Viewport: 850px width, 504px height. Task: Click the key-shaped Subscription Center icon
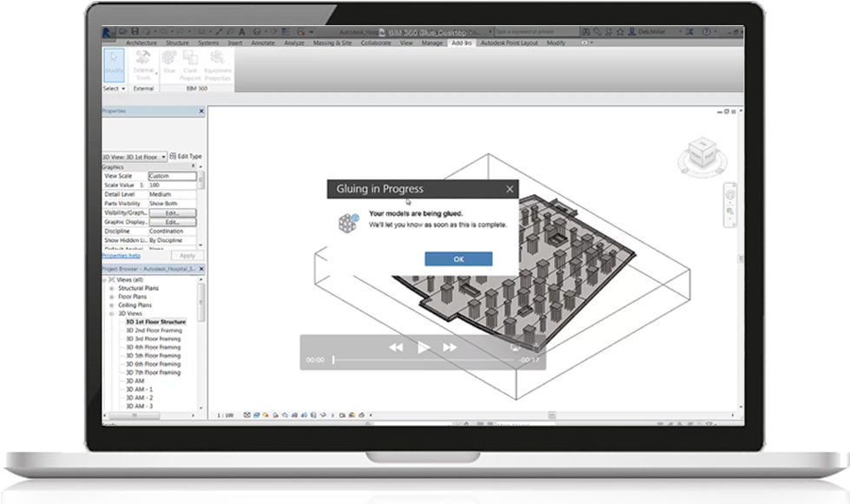point(597,32)
